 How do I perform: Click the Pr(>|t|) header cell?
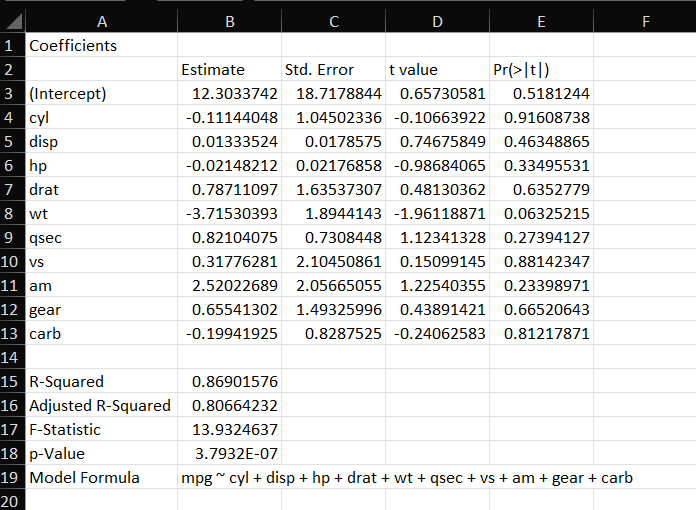point(521,70)
